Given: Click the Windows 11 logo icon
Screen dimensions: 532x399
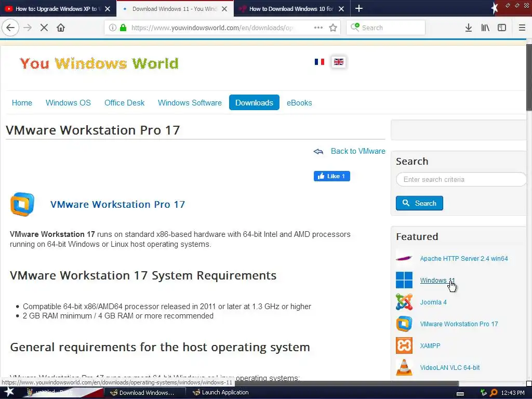Looking at the screenshot, I should 404,280.
